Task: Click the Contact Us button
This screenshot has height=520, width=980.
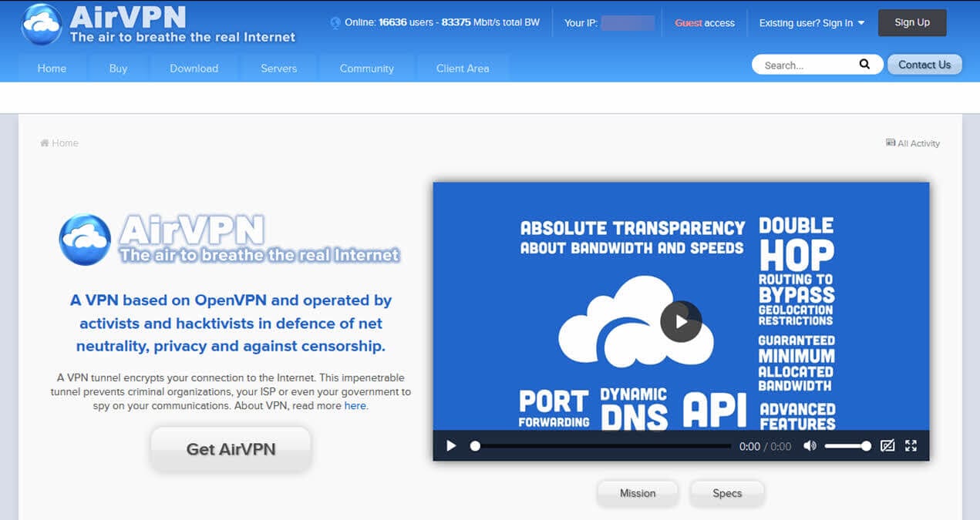Action: tap(924, 65)
